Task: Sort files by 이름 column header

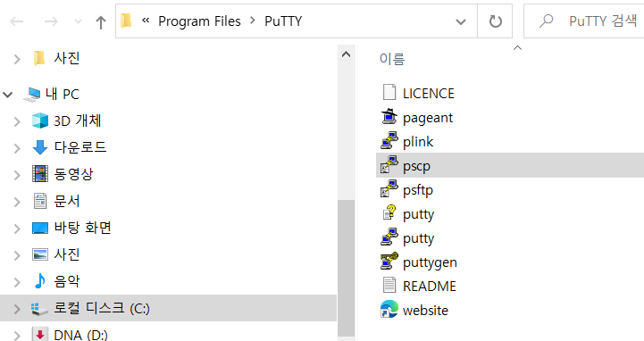Action: coord(392,59)
